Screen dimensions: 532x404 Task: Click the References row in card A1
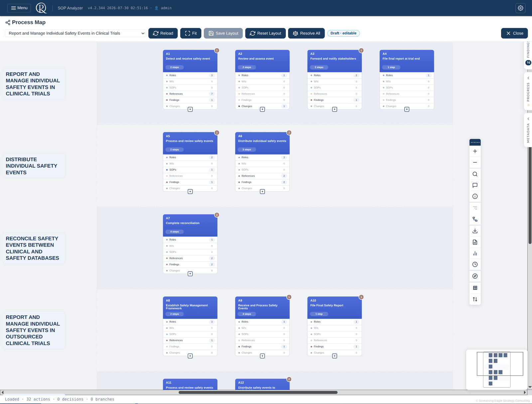click(190, 94)
